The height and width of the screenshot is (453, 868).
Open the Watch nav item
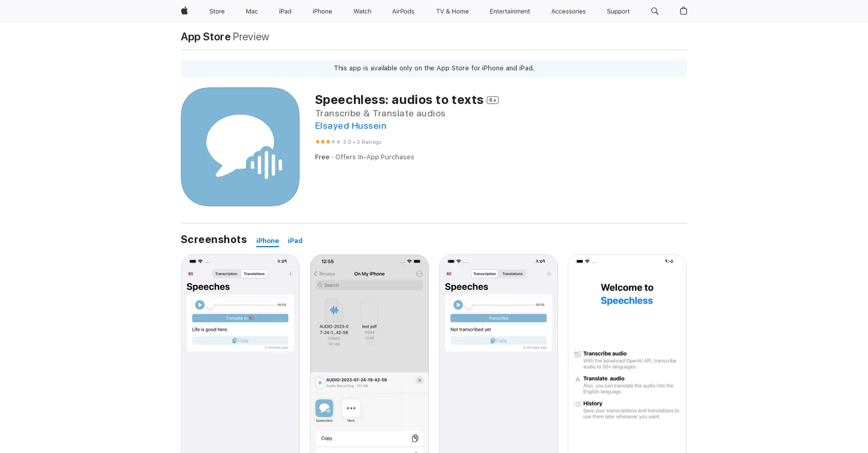click(x=362, y=11)
